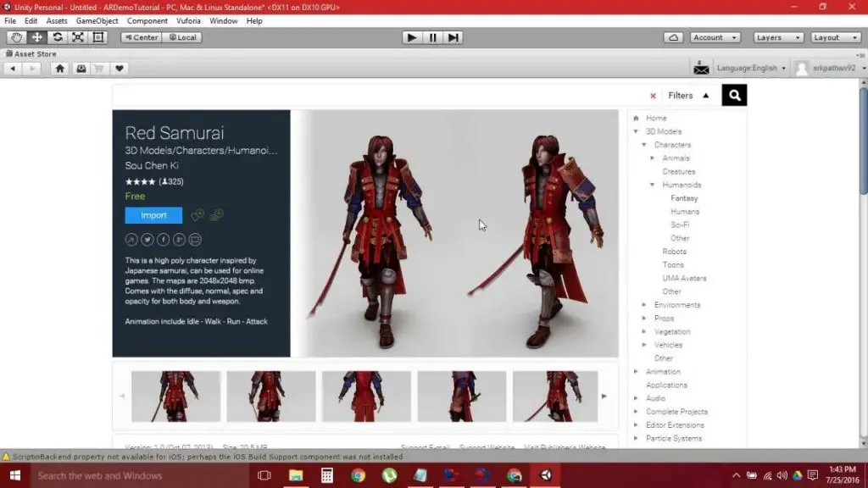The height and width of the screenshot is (488, 868).
Task: Open the Layout dropdown
Action: pyautogui.click(x=834, y=37)
